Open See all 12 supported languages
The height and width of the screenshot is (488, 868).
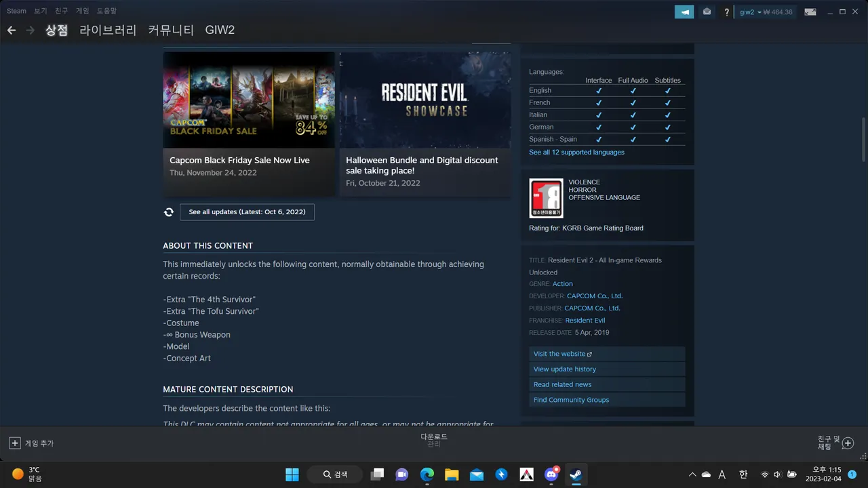point(576,152)
